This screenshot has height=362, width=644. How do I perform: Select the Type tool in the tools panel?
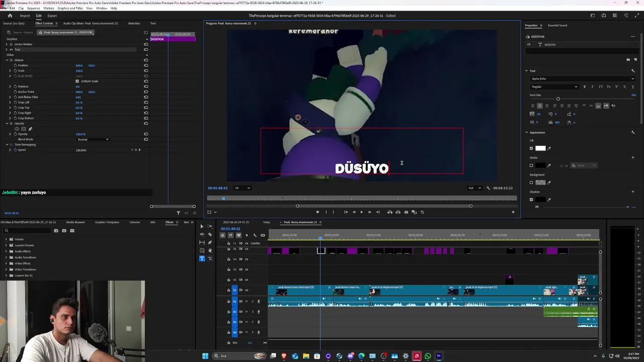[202, 258]
